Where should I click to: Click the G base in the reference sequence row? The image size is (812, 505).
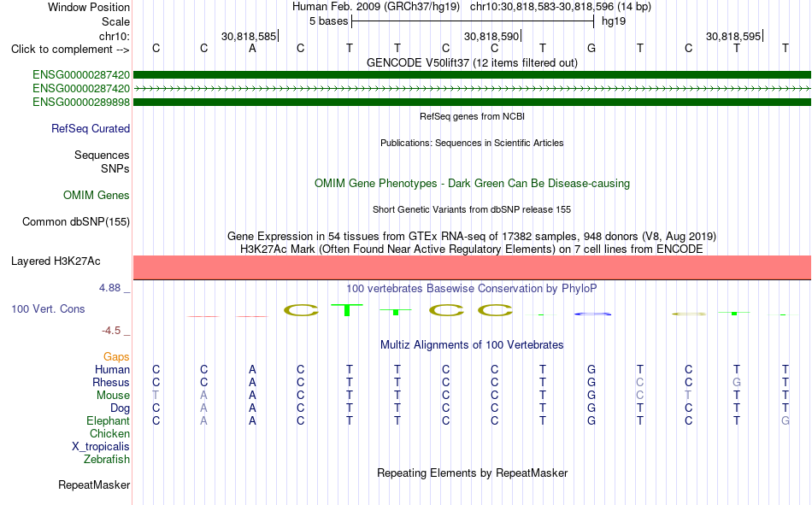pos(591,48)
